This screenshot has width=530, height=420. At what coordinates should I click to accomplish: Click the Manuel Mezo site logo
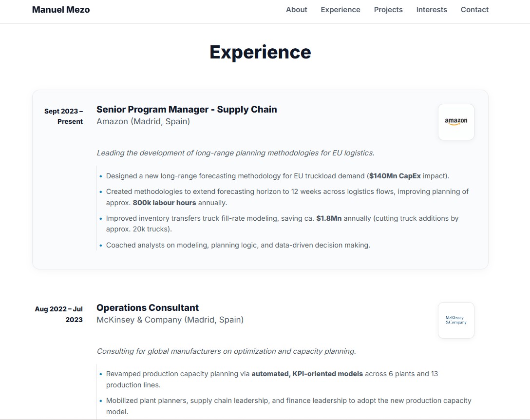coord(60,9)
